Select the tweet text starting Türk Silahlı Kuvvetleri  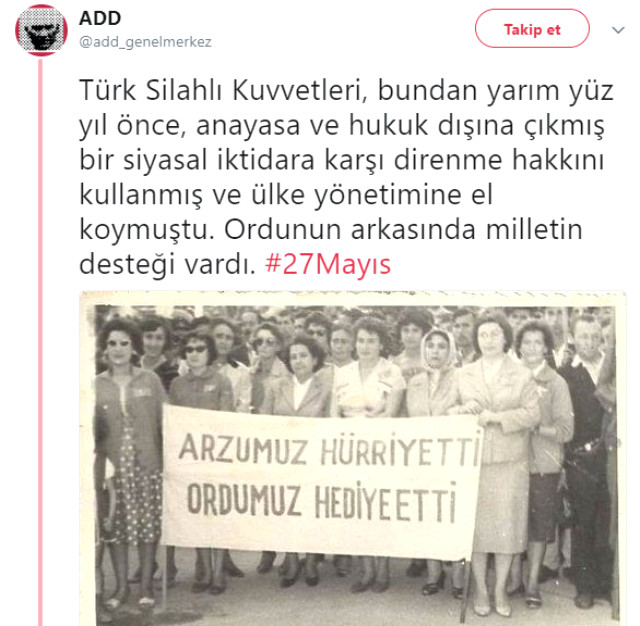coord(346,177)
